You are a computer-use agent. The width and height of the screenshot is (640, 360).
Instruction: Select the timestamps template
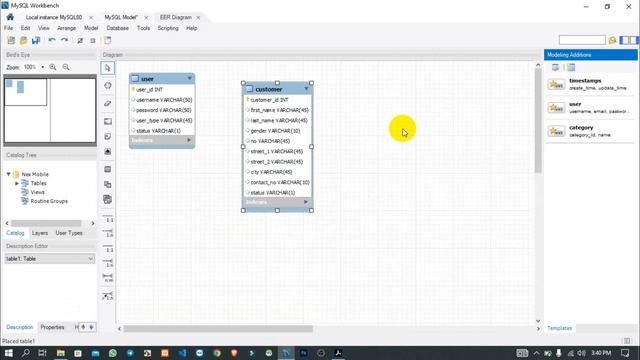click(x=590, y=84)
